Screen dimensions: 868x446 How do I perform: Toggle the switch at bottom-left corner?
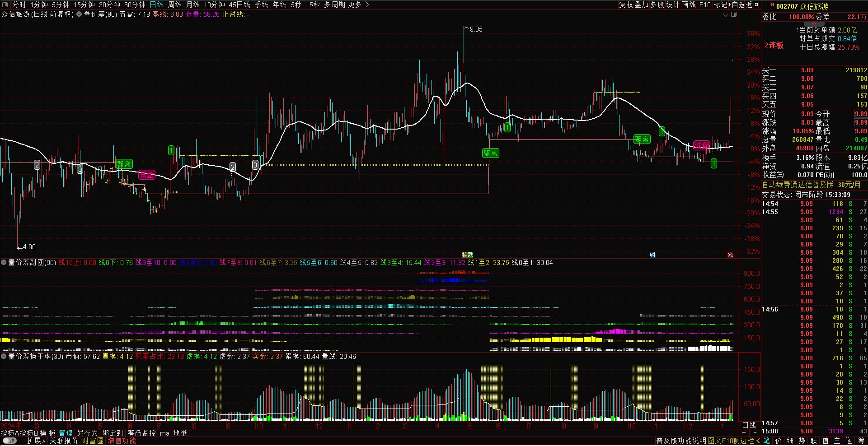[x=9, y=441]
